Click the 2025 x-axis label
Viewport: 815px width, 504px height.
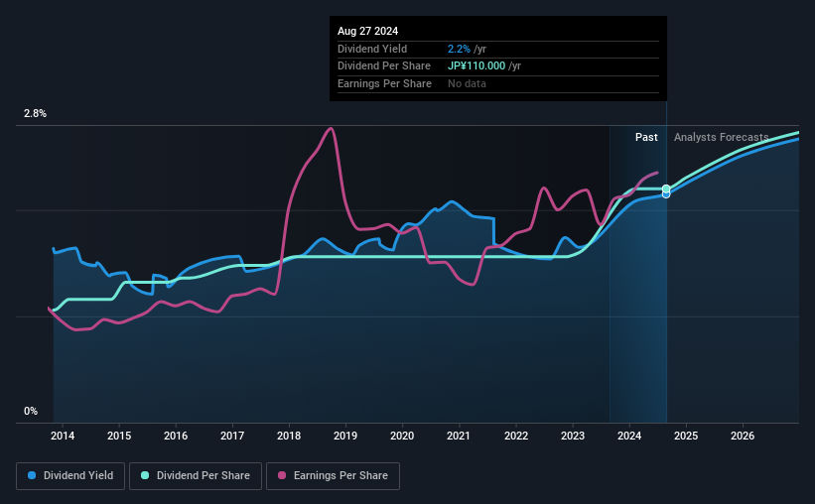click(686, 436)
